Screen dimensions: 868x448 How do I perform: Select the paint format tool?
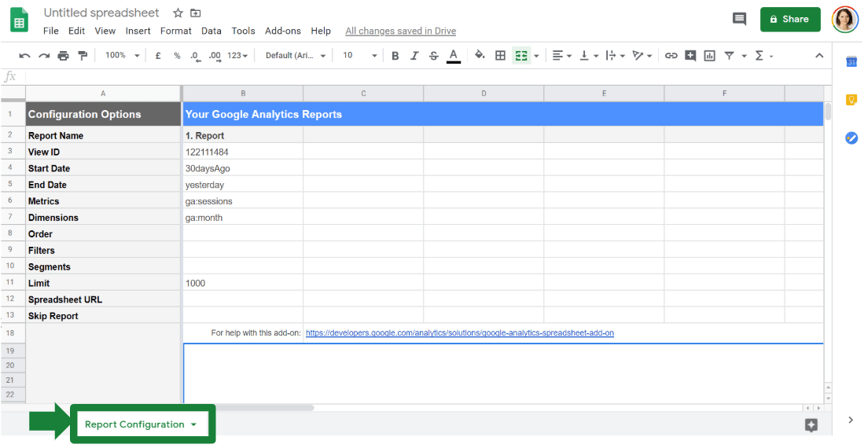(83, 56)
